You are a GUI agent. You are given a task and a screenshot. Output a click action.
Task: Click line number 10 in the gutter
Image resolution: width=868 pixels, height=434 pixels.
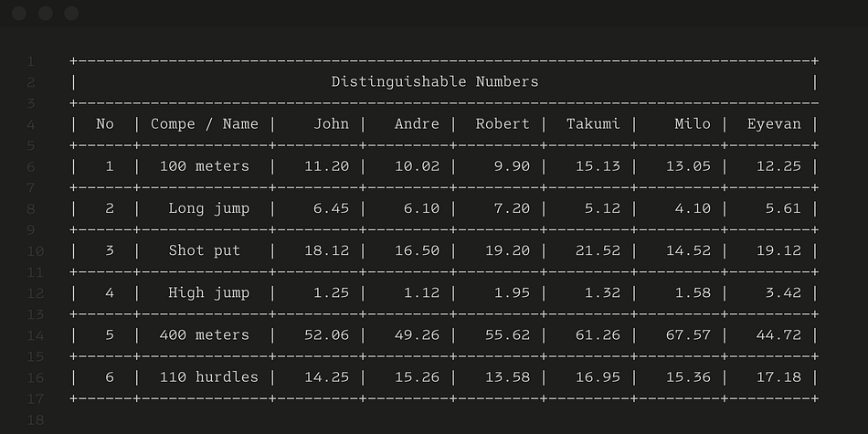coord(36,251)
